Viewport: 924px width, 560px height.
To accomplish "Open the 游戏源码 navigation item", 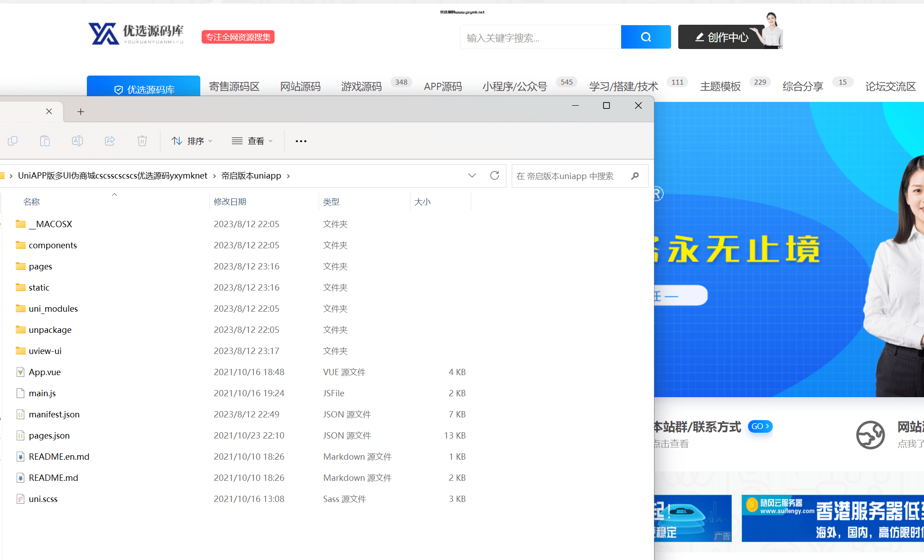I will [361, 86].
